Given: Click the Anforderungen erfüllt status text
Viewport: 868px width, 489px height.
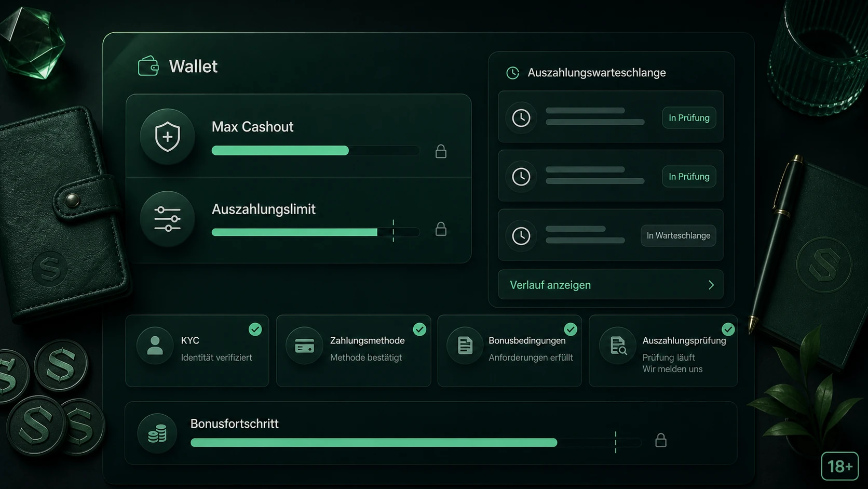Looking at the screenshot, I should [531, 358].
